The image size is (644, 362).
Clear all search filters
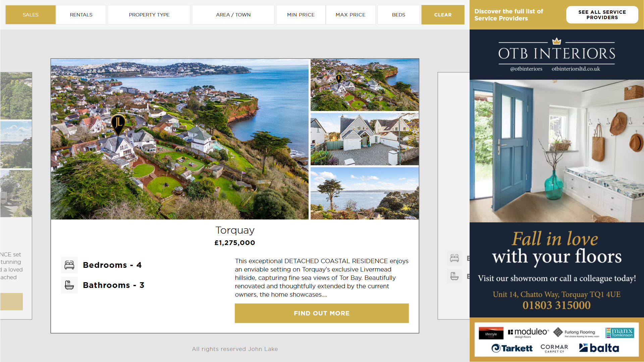pos(443,15)
